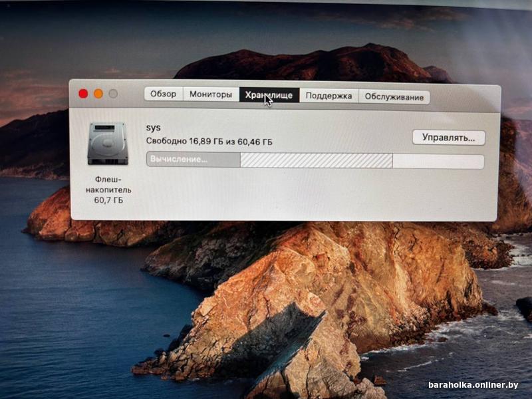Click the text Свободно 16,89 ГБ из 60,46 ГБ
532x399 pixels.
point(209,141)
